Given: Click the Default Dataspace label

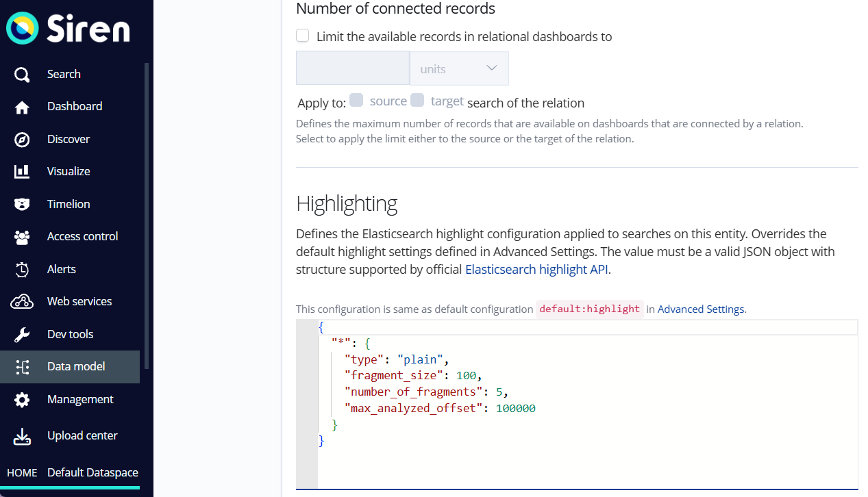Looking at the screenshot, I should (x=92, y=472).
